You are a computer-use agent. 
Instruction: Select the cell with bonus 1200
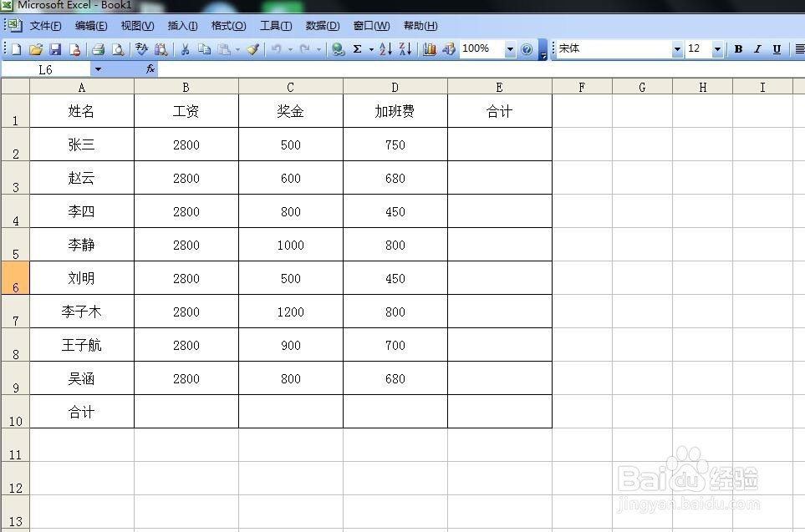click(x=291, y=312)
